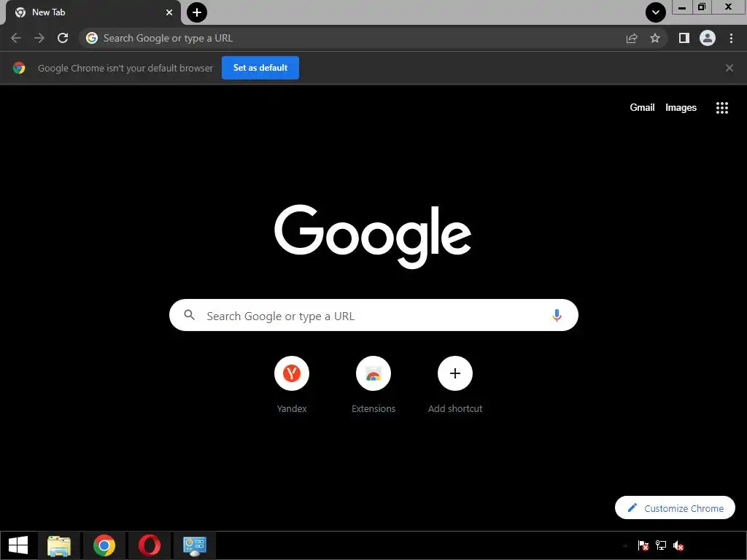747x560 pixels.
Task: Open a new tab with plus button
Action: (x=197, y=12)
